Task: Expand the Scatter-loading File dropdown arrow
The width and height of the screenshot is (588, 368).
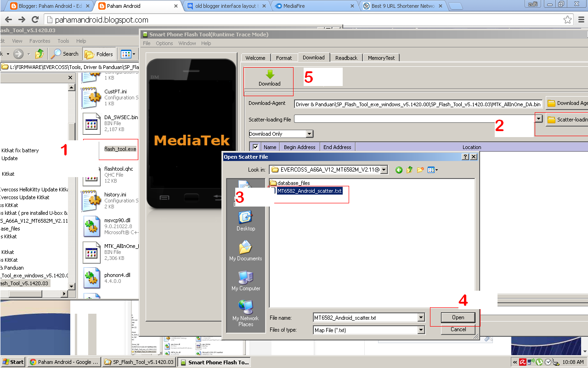Action: point(539,119)
